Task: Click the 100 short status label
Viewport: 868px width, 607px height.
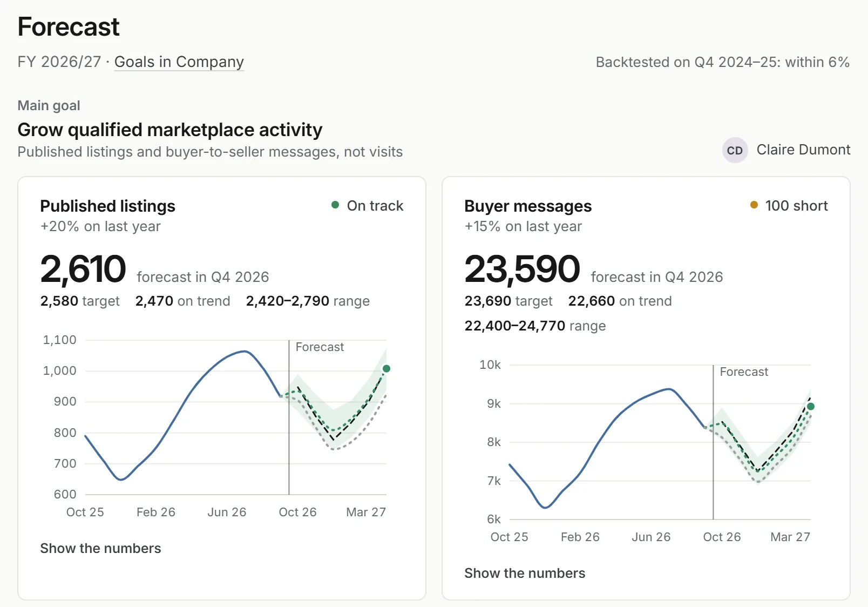Action: point(796,206)
